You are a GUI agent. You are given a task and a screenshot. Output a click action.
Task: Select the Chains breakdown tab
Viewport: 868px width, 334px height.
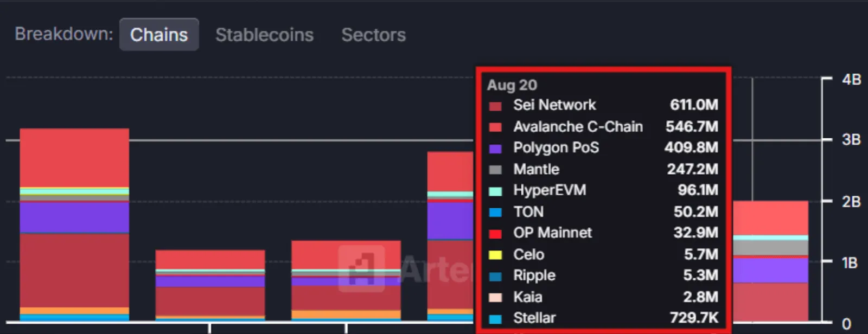[159, 35]
